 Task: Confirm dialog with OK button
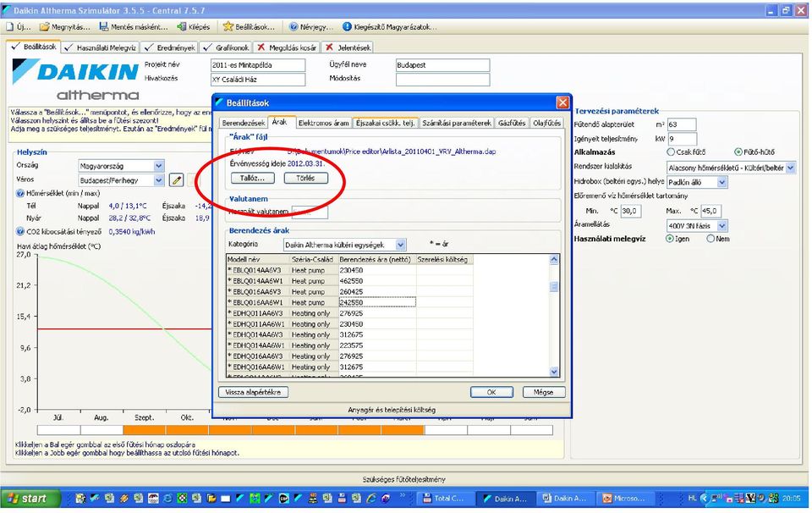491,392
